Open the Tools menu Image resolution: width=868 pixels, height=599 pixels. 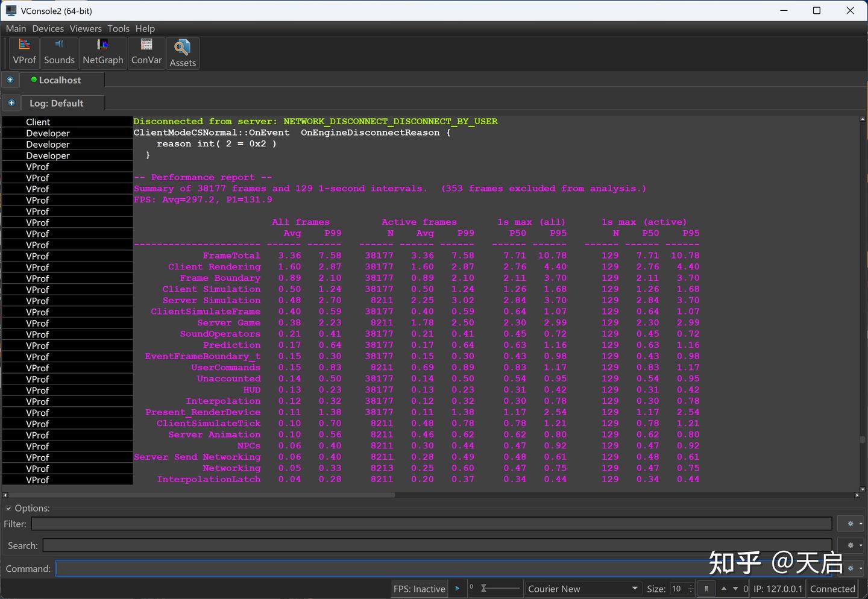pos(119,28)
